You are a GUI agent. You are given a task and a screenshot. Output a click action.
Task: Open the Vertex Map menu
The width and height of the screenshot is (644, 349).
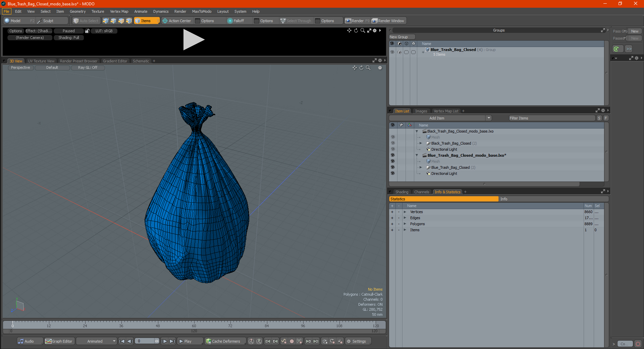[x=119, y=11]
